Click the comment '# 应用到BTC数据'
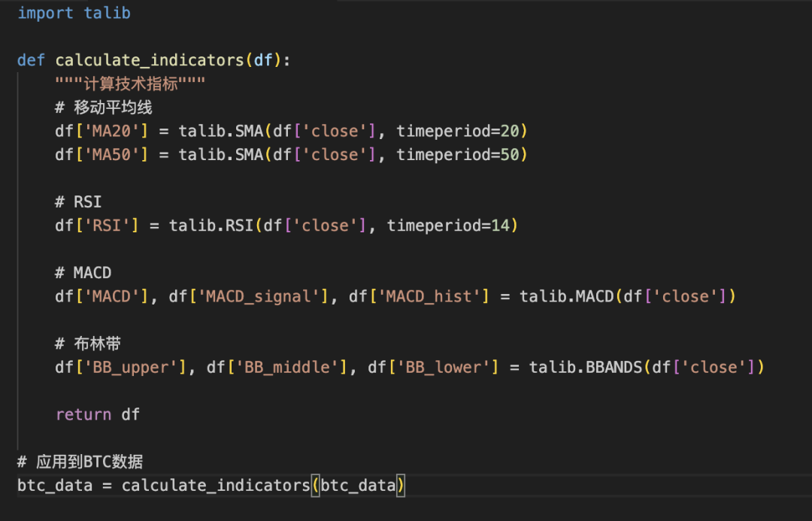The image size is (812, 521). (80, 462)
